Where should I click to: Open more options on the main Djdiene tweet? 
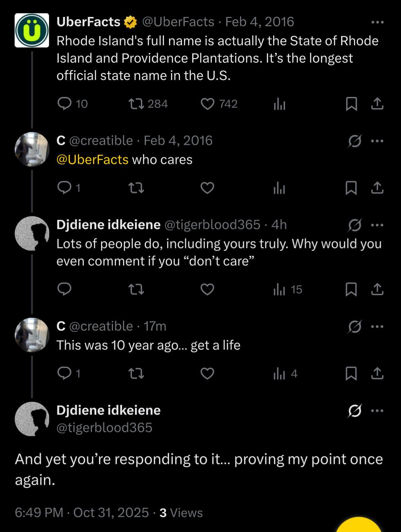[377, 411]
